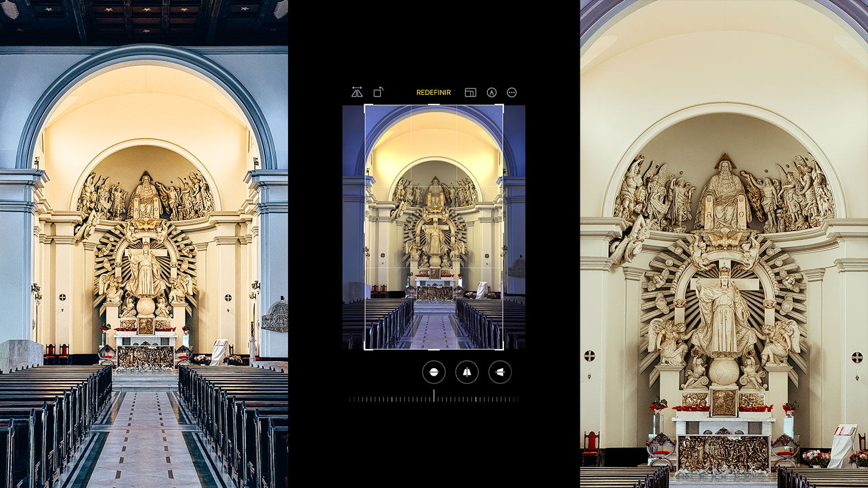
Task: Tap the rotate image icon
Action: [378, 92]
